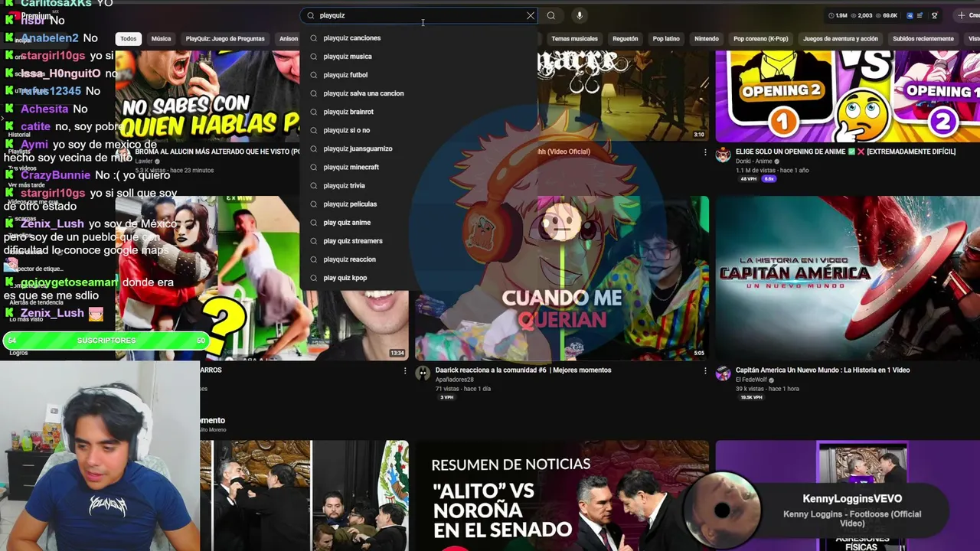Choose suggestion 'playquiz peliculas'
Viewport: 980px width, 551px height.
[x=419, y=204]
